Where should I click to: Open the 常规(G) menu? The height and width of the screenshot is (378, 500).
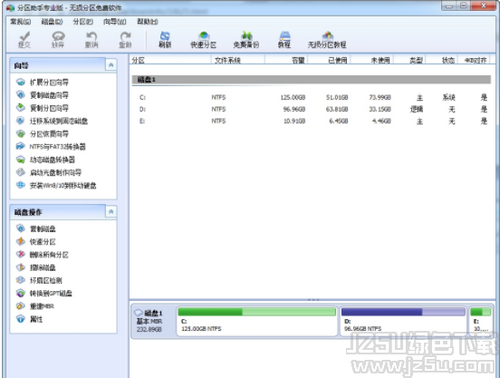(20, 22)
